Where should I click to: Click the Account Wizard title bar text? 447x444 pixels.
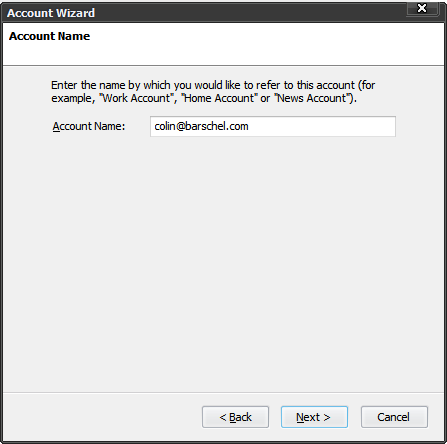(x=51, y=13)
